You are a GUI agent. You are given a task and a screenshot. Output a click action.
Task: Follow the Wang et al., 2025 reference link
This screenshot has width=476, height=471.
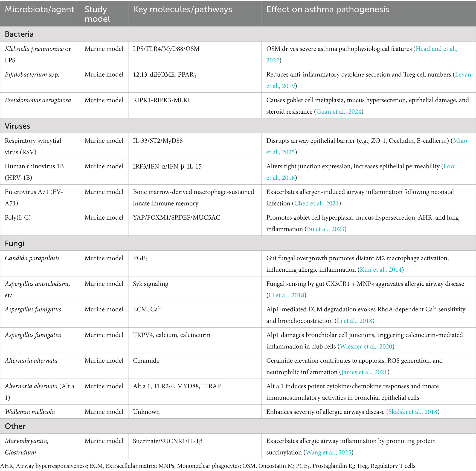click(328, 452)
